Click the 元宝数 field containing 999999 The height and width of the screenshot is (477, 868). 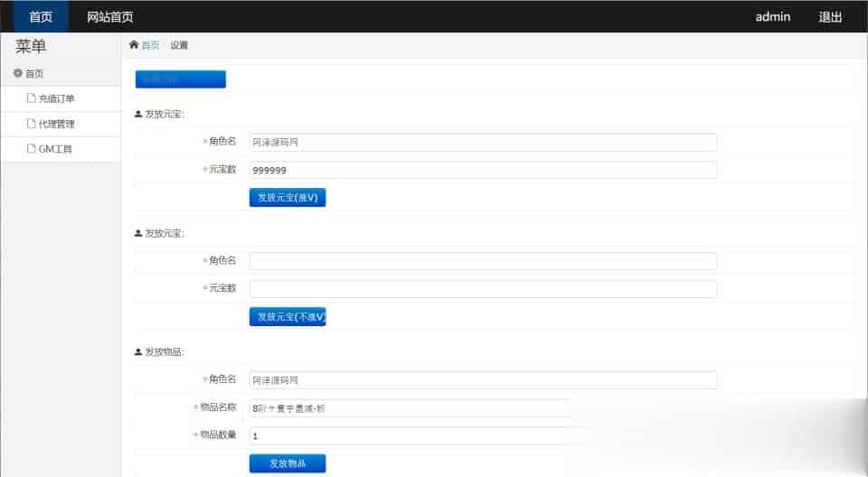click(x=483, y=170)
